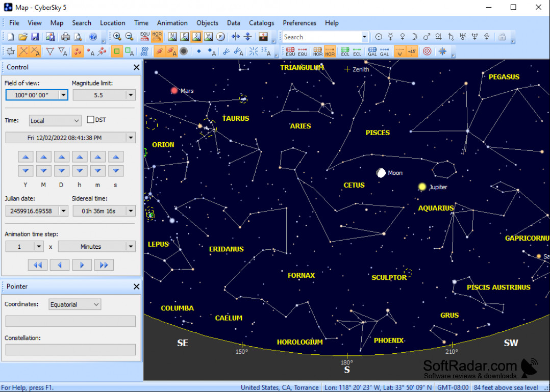The height and width of the screenshot is (392, 550).
Task: Flip map vertically icon
Action: click(247, 37)
